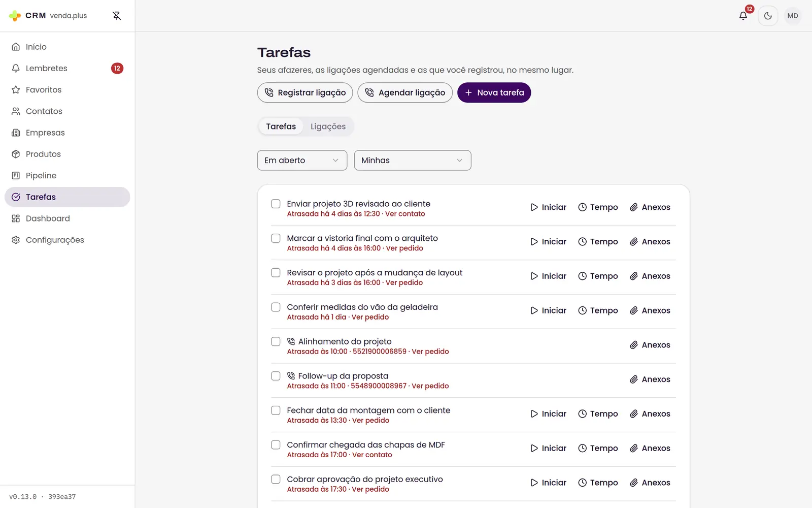Open Ver pedido link under Alinhamento do projeto
The width and height of the screenshot is (812, 508).
click(430, 352)
